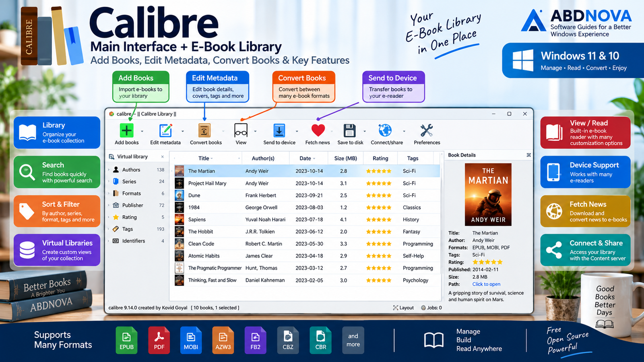The height and width of the screenshot is (362, 644).
Task: Sort by Rating column header
Action: click(x=380, y=158)
